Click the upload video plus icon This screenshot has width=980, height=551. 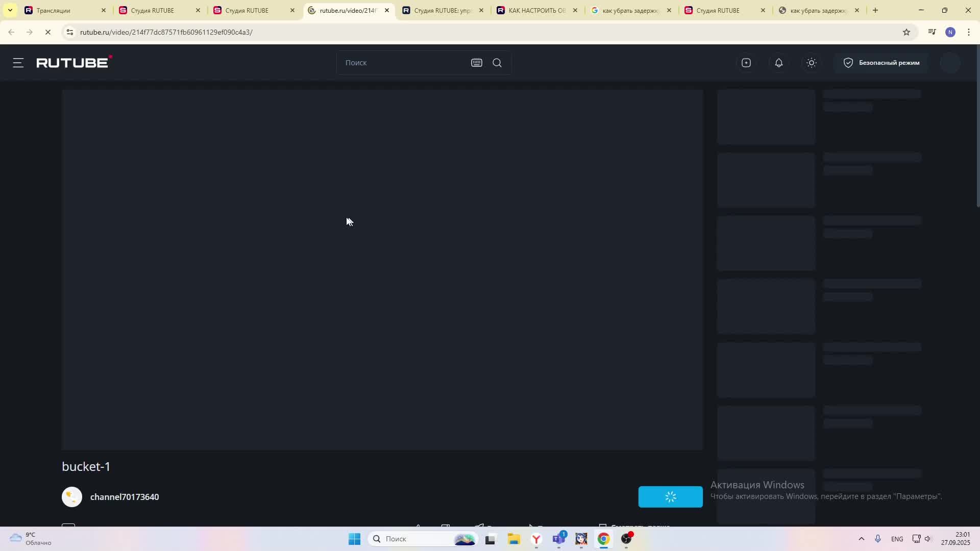pyautogui.click(x=746, y=63)
